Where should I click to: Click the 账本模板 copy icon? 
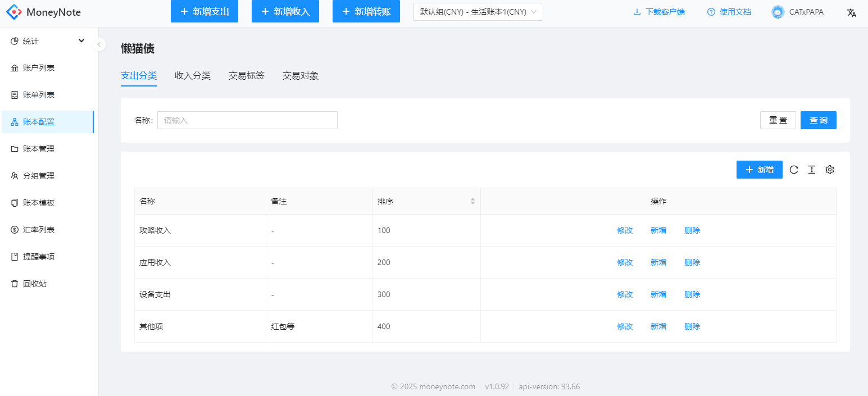(15, 203)
